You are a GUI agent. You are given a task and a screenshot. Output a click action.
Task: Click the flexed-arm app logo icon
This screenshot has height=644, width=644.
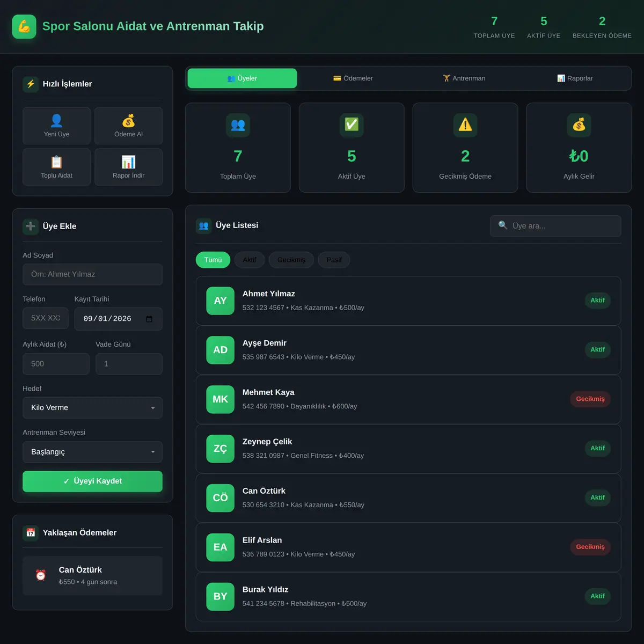click(24, 26)
